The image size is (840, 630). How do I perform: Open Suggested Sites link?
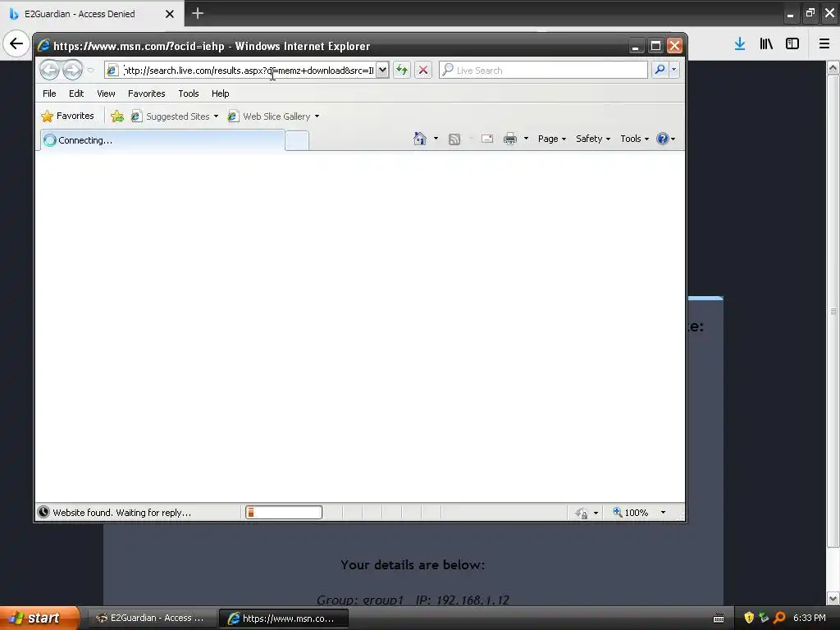pyautogui.click(x=175, y=116)
